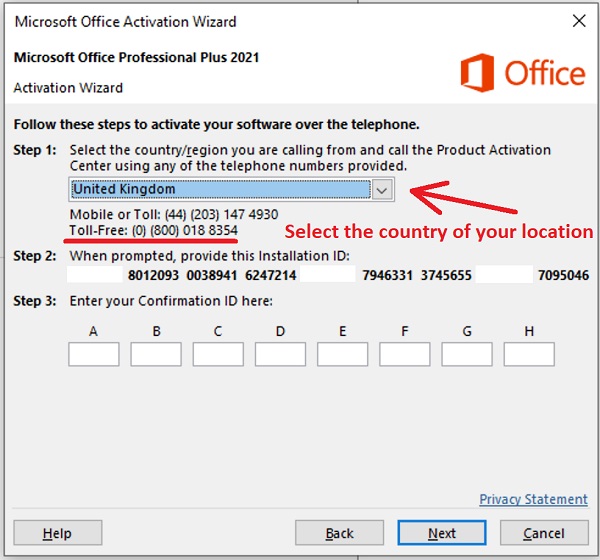Proceed with the Next button
The image size is (600, 560).
click(442, 533)
